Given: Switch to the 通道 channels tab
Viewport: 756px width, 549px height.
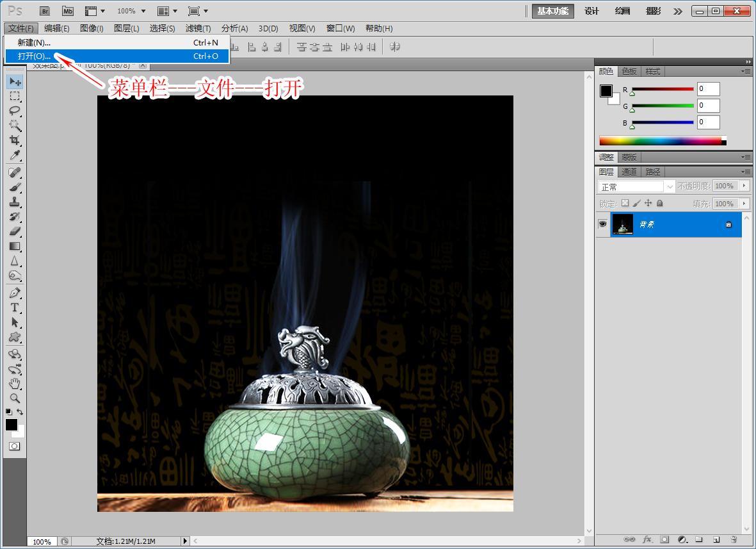Looking at the screenshot, I should pyautogui.click(x=629, y=172).
